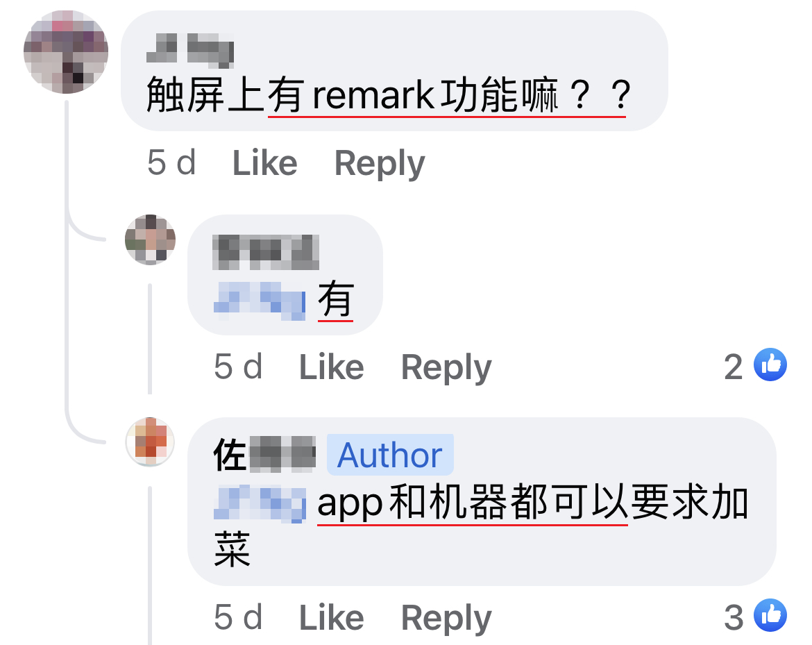The image size is (812, 645).
Task: Open the top commenter's profile picture
Action: (x=66, y=52)
